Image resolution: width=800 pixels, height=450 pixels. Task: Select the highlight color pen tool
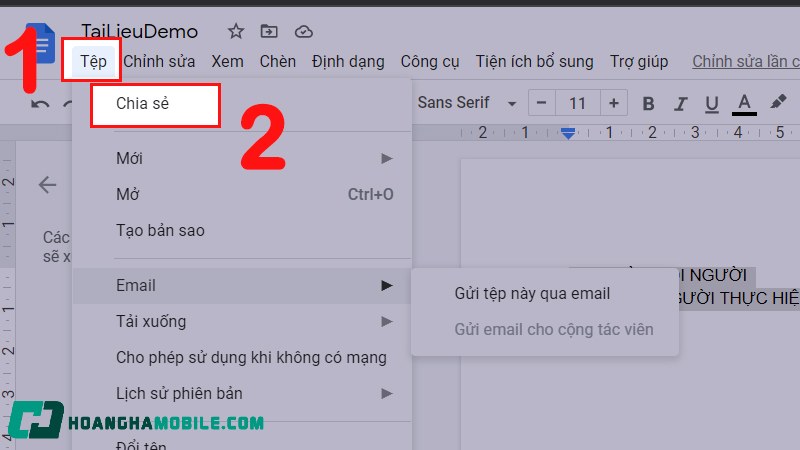coord(778,102)
